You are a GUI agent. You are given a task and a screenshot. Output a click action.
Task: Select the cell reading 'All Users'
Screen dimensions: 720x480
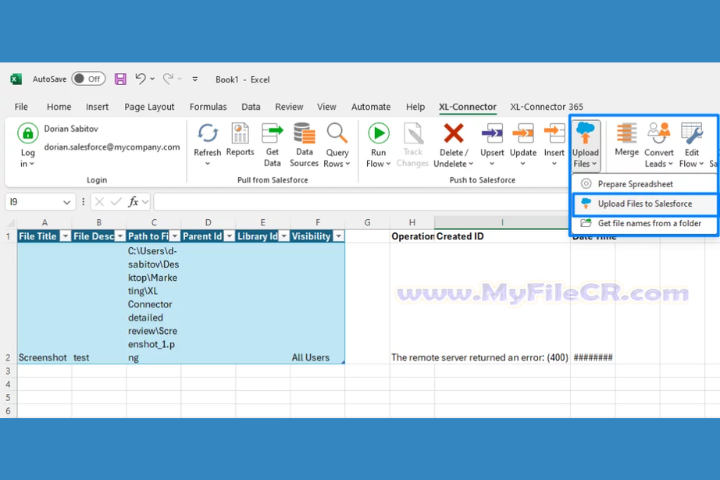(317, 303)
